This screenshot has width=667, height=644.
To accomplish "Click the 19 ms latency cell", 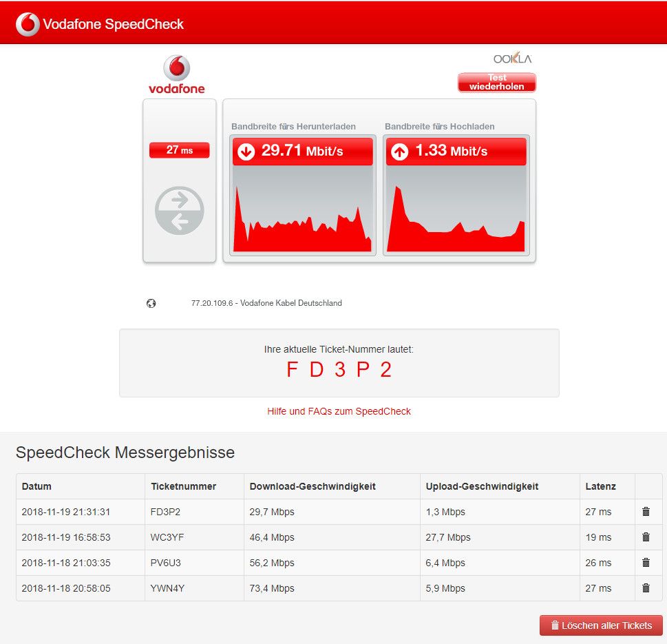I will 598,537.
